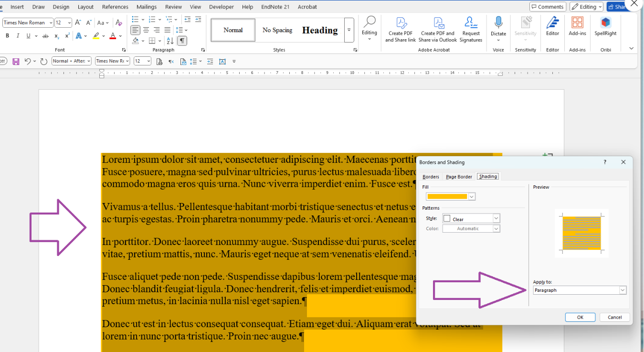The width and height of the screenshot is (644, 352).
Task: Apply strikethrough to text
Action: 45,36
